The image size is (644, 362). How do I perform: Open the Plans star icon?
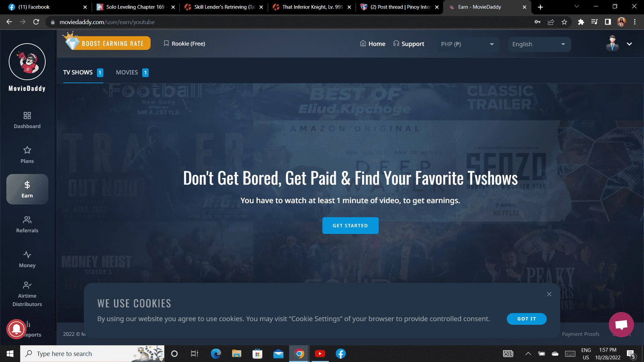coord(27,150)
